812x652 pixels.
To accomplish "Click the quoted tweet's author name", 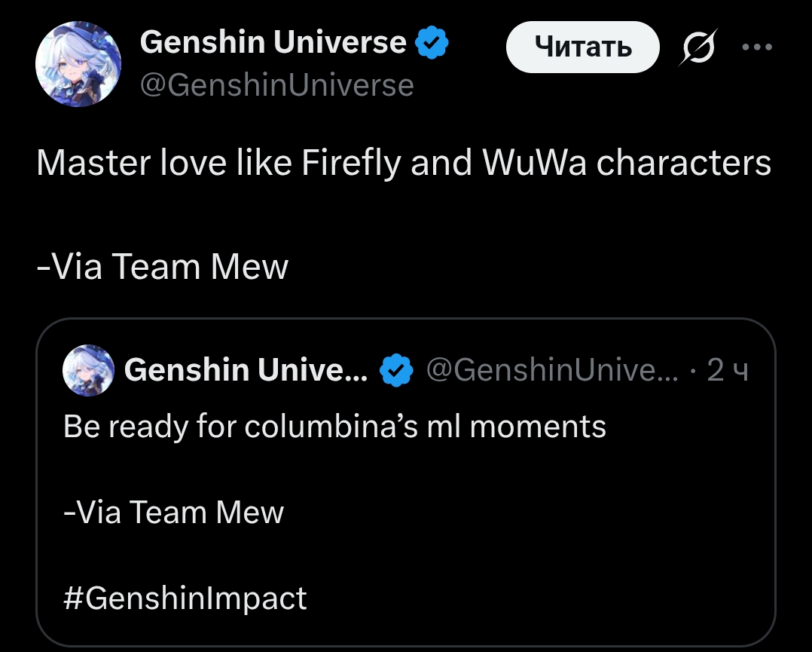I will (246, 370).
